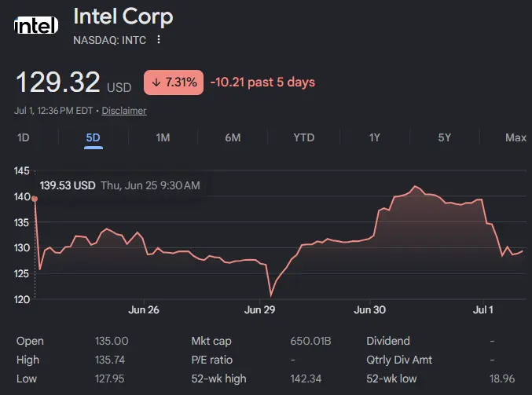Click the 129.32 current price value
532x395 pixels.
coord(58,82)
